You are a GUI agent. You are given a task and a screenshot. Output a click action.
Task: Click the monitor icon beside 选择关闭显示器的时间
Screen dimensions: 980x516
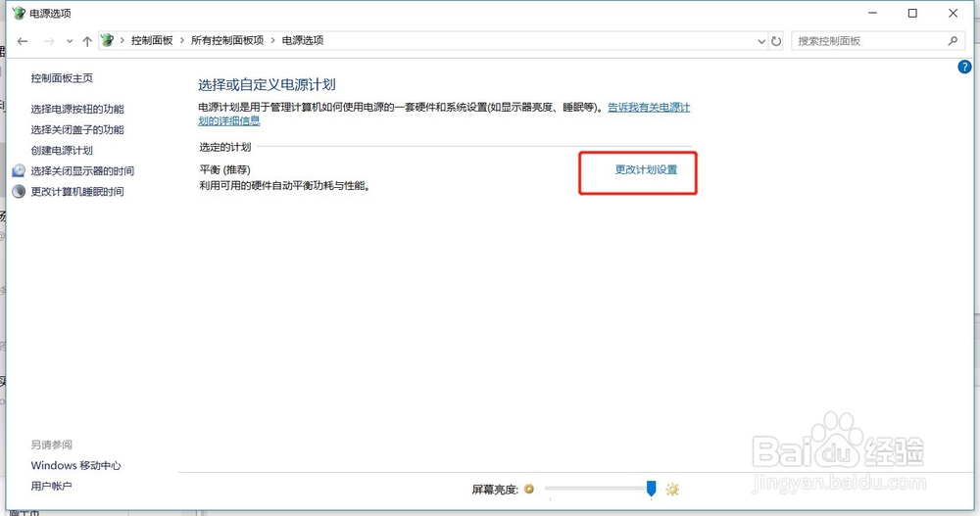tap(19, 170)
